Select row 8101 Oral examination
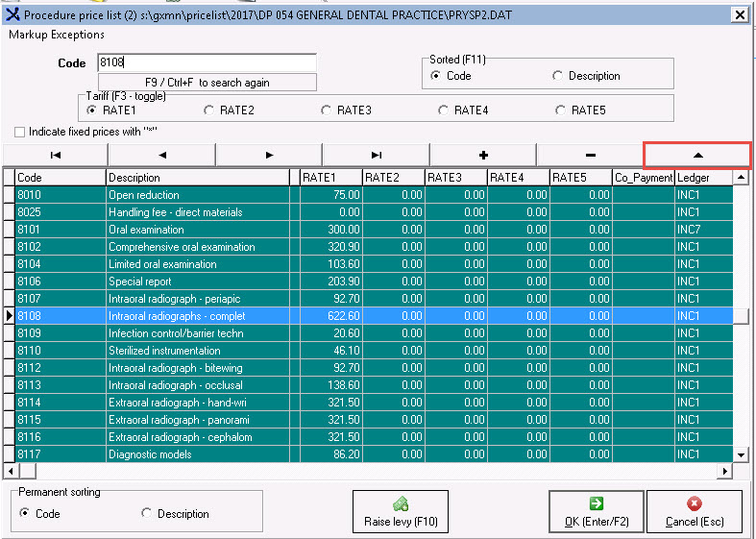The image size is (756, 539). coord(146,230)
